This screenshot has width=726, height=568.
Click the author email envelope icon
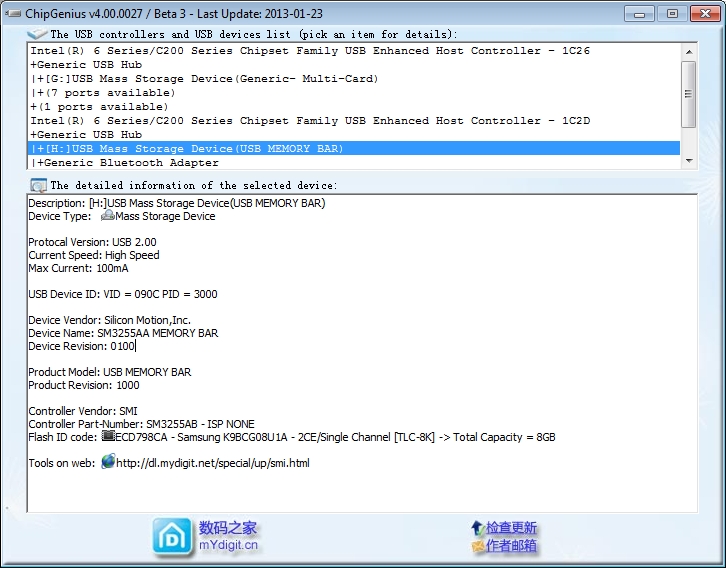(477, 546)
